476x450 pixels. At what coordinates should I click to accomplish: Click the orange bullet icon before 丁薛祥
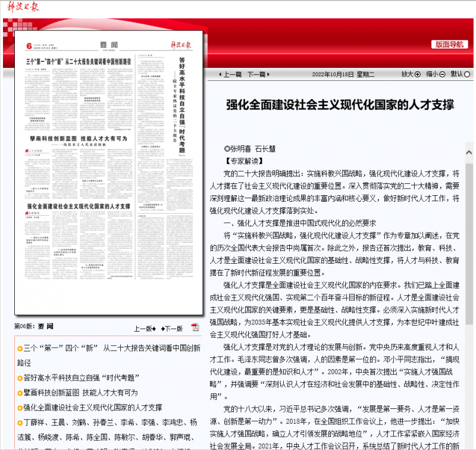(x=20, y=423)
